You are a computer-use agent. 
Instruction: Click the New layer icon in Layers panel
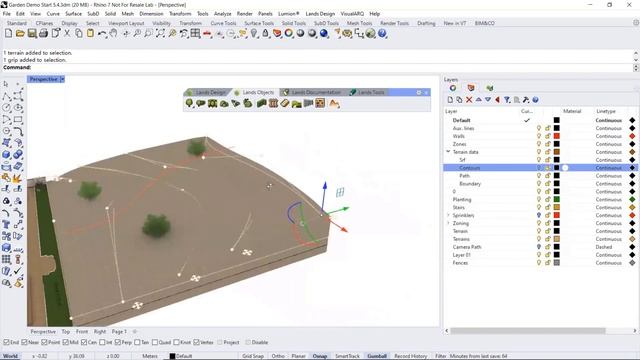point(450,100)
